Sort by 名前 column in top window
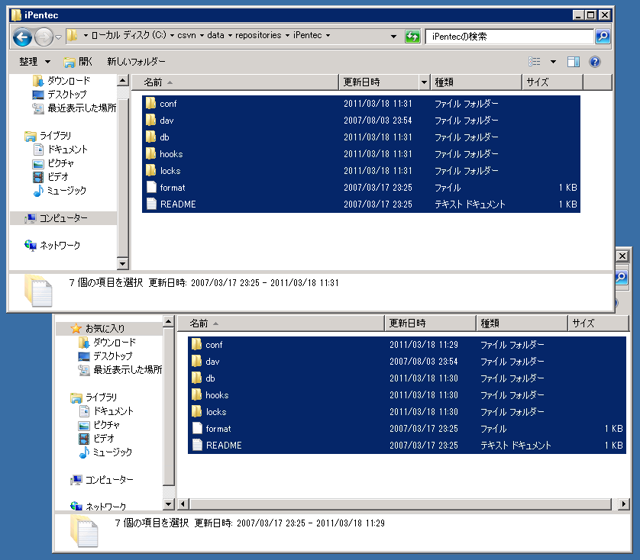This screenshot has width=640, height=560. point(235,82)
